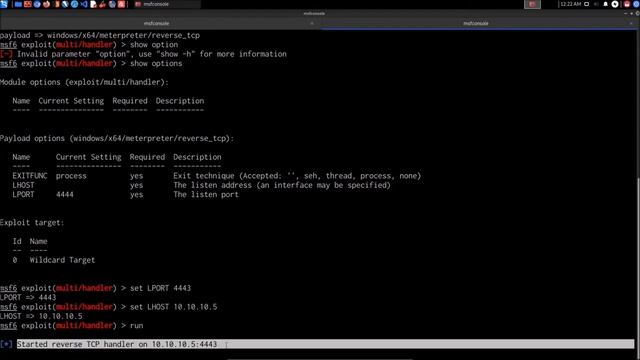Image resolution: width=640 pixels, height=360 pixels.
Task: Click the EXITFUNC option name
Action: pos(30,176)
